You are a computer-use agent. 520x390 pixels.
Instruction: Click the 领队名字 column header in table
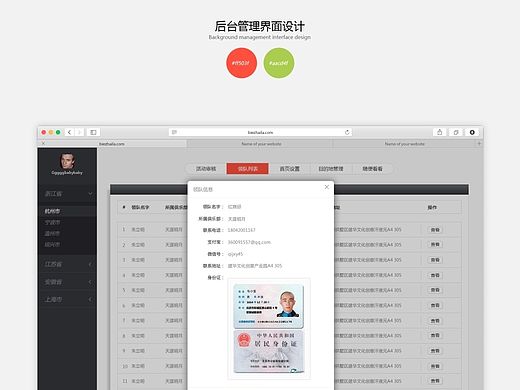tap(140, 207)
